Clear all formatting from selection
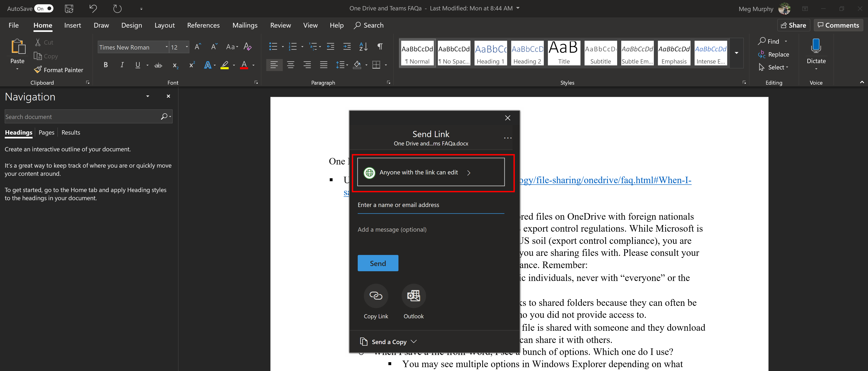Screen dimensions: 868x371 [248, 47]
